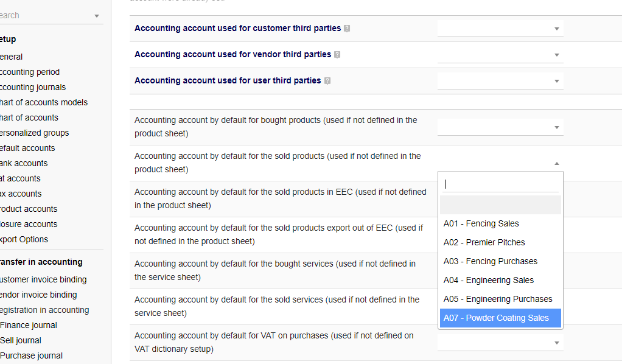This screenshot has width=622, height=364.
Task: Click help icon beside user third parties label
Action: 327,81
